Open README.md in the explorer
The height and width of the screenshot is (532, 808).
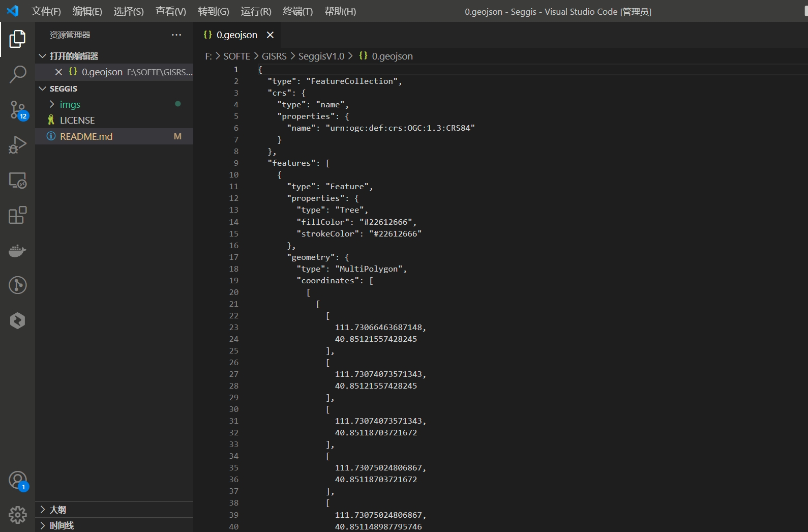pos(114,136)
